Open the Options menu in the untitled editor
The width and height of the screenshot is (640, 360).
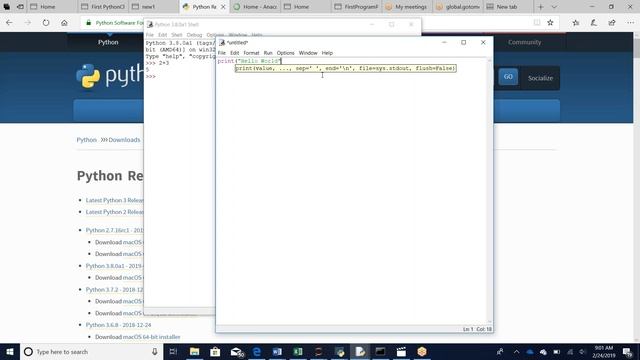[285, 53]
